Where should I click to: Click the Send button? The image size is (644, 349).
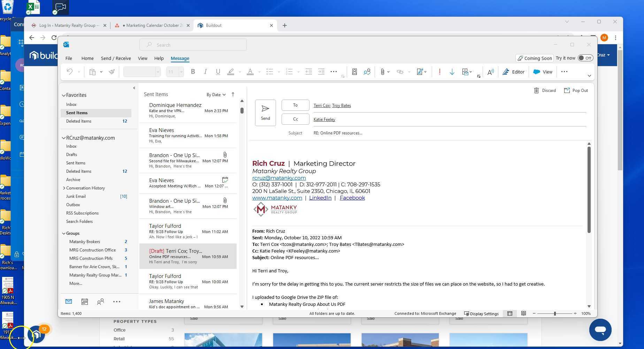pyautogui.click(x=265, y=113)
